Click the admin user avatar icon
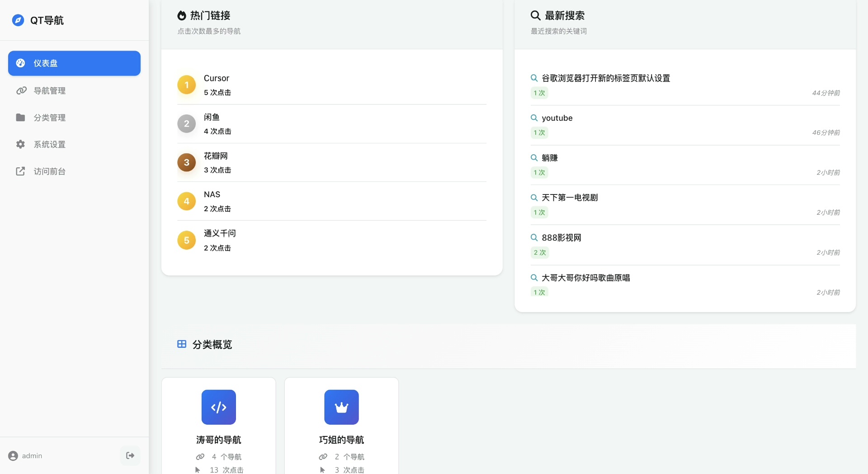868x474 pixels. pos(13,456)
